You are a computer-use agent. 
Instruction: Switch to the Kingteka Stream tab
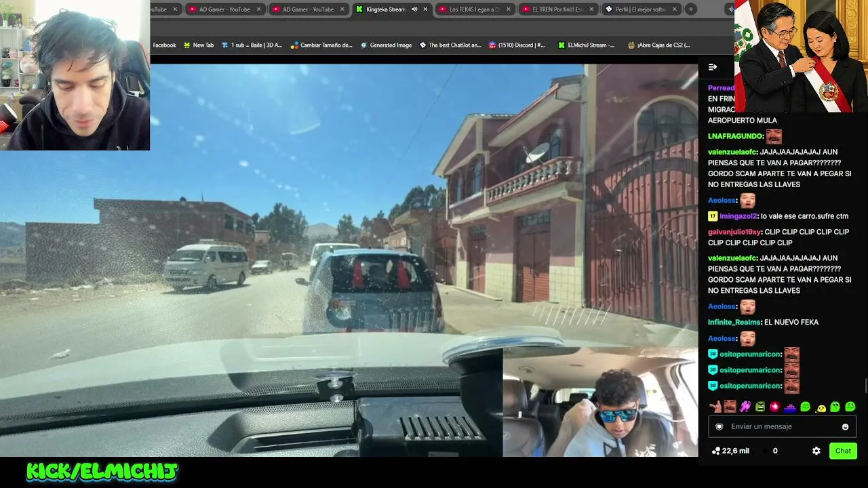386,9
